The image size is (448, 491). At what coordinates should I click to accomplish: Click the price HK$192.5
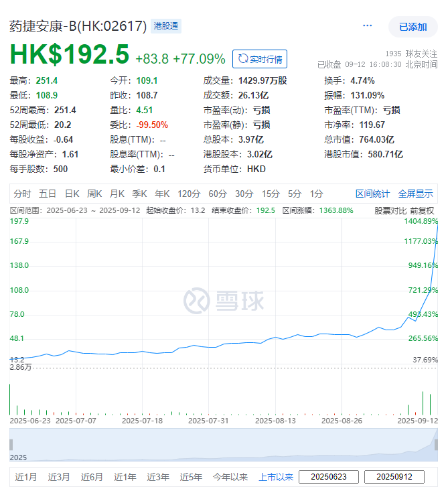click(x=70, y=54)
